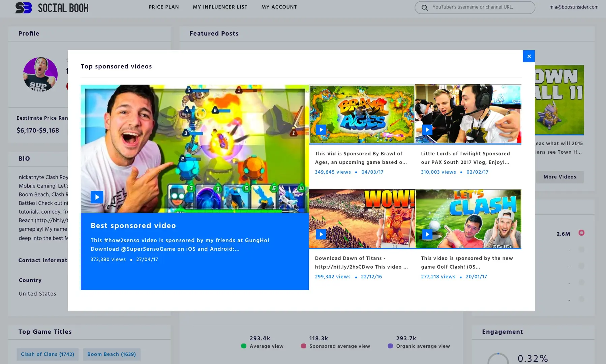Play the Golf Clash sponsored video
Viewport: 606px width, 364px height.
tap(427, 234)
